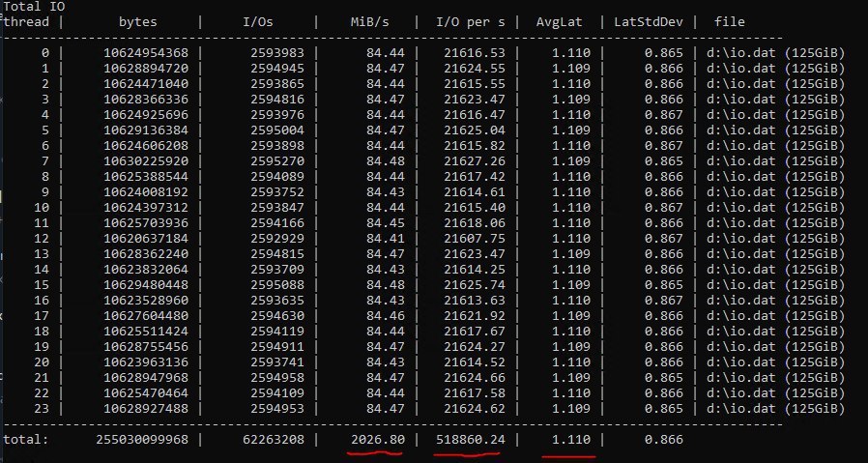Click I/O per s value 21625.74
Viewport: 868px width, 463px height.
click(x=475, y=285)
